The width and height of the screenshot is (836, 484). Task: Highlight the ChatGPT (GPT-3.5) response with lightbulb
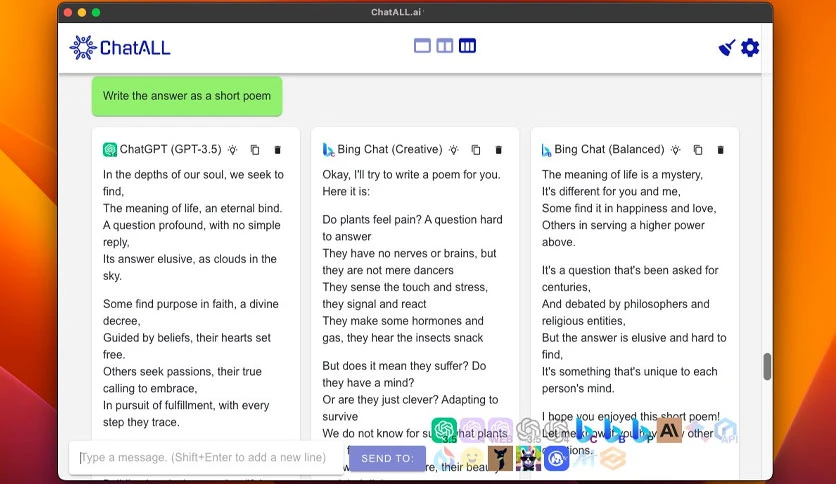point(233,150)
